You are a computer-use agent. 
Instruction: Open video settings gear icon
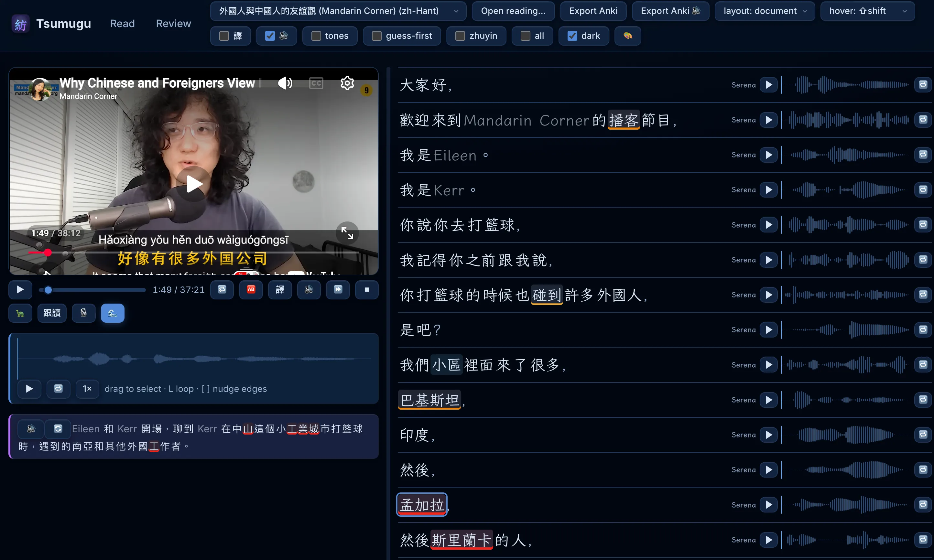coord(347,83)
